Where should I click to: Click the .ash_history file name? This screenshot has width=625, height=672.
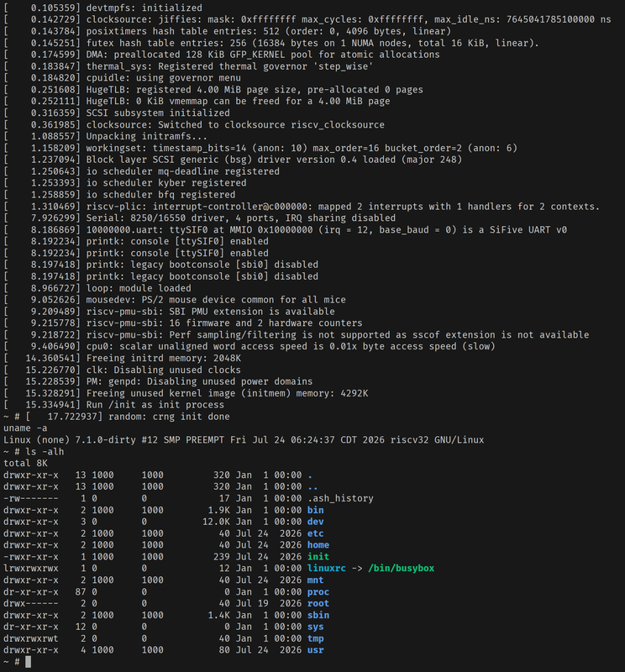[340, 498]
